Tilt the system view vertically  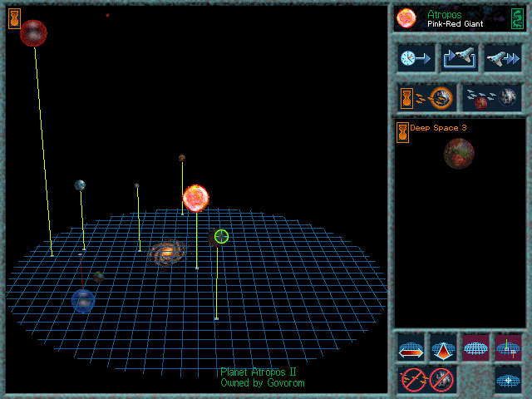[443, 348]
